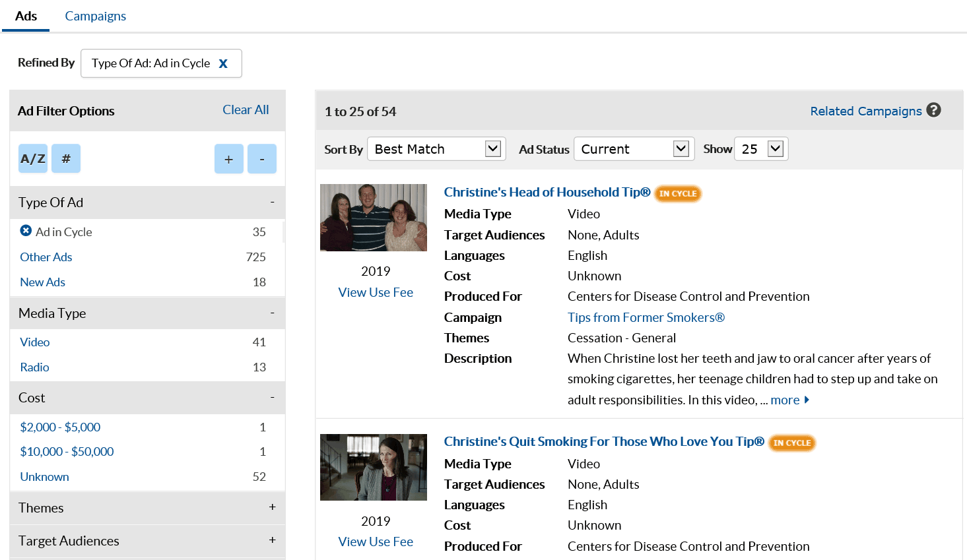Sort filters alphabetically with A/Z button
The width and height of the screenshot is (967, 560).
[33, 159]
